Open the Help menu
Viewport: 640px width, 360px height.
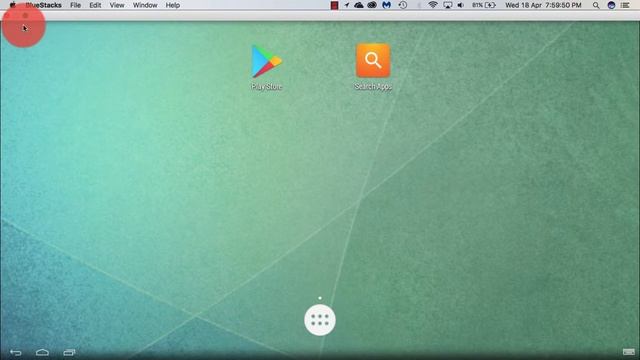[x=173, y=5]
